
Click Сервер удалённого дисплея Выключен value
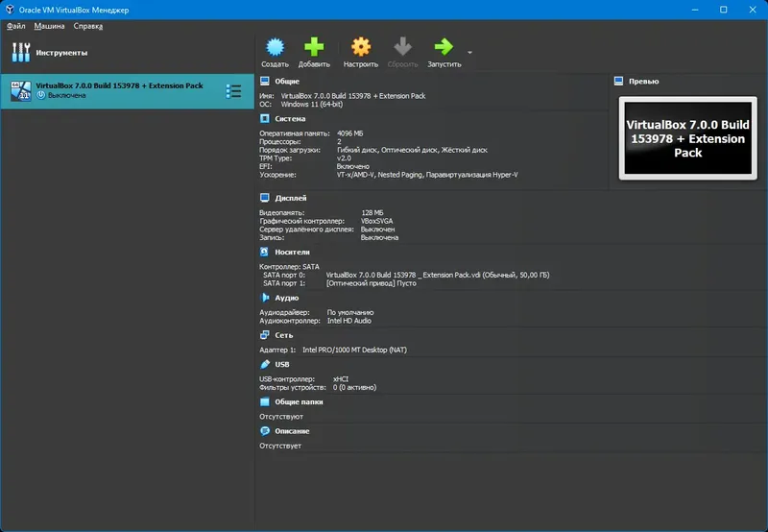(377, 230)
